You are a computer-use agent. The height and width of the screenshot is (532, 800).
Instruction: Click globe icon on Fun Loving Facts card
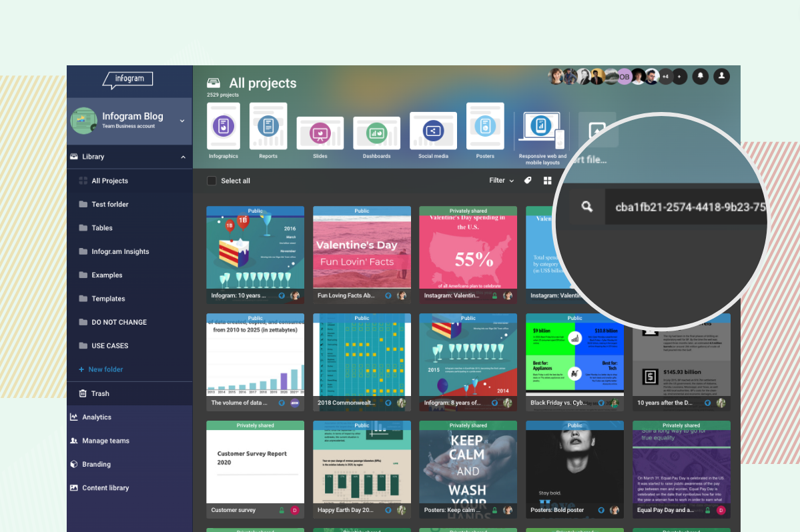click(x=388, y=295)
